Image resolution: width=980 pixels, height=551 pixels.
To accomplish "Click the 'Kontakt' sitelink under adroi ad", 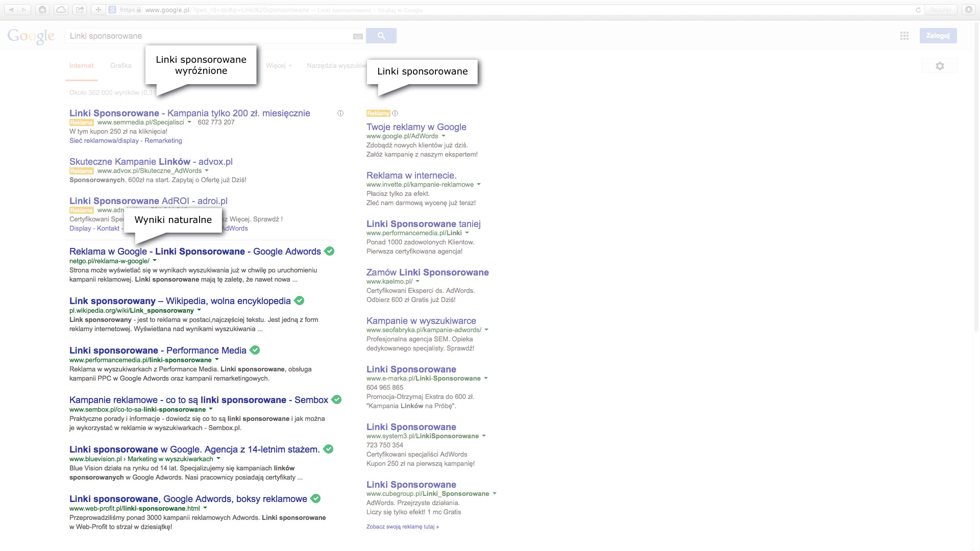I will [x=108, y=229].
